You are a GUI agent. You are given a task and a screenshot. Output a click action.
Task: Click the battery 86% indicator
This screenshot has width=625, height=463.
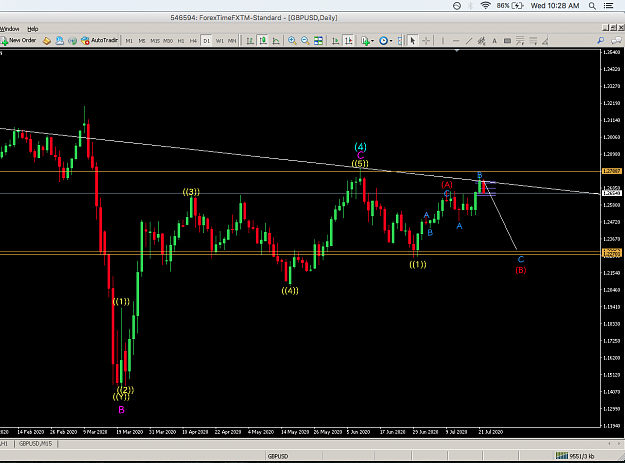coord(510,6)
